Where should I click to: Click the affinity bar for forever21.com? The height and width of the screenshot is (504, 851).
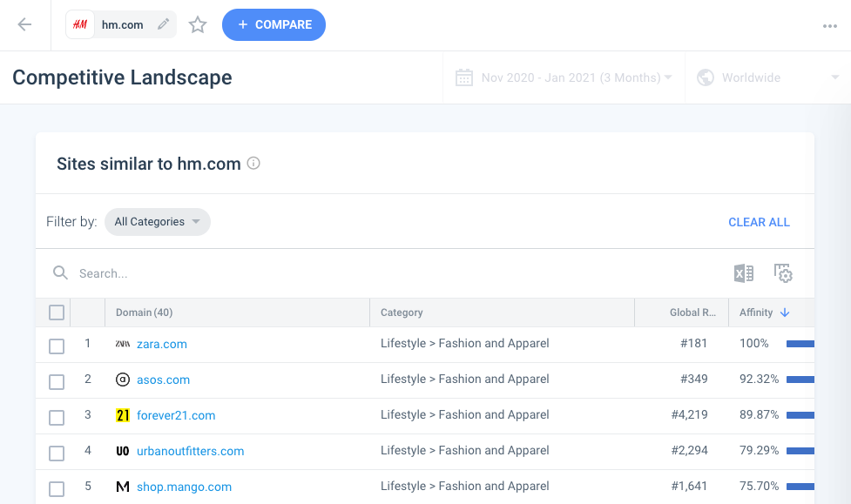click(800, 415)
